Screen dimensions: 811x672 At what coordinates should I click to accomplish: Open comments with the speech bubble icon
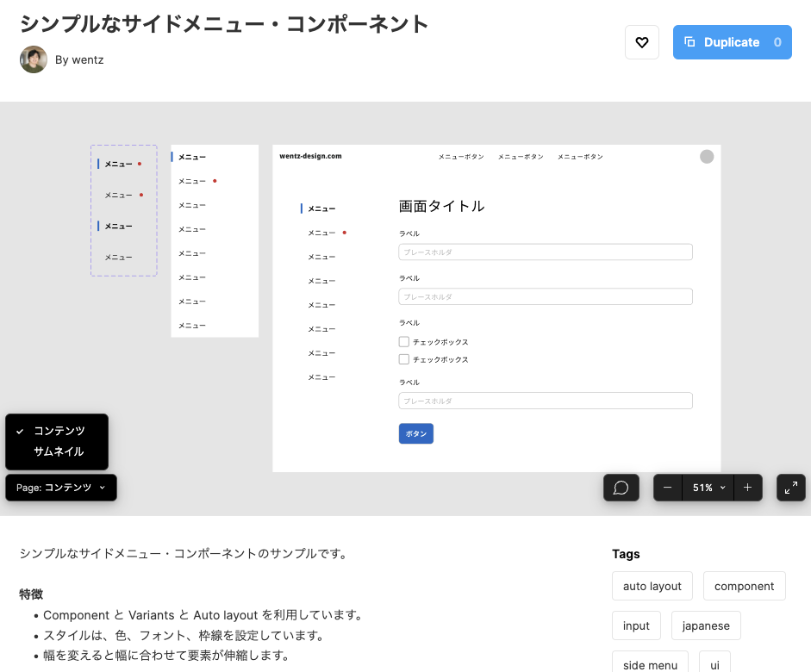coord(621,488)
